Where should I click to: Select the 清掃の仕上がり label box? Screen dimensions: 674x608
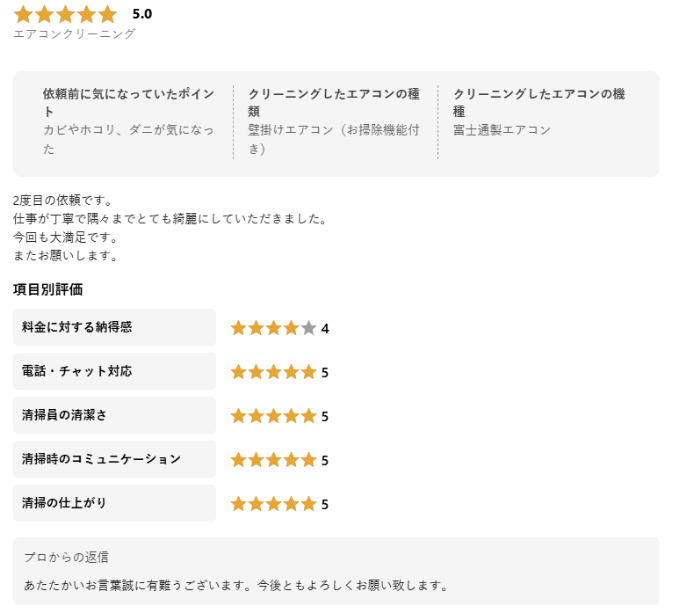(x=114, y=503)
